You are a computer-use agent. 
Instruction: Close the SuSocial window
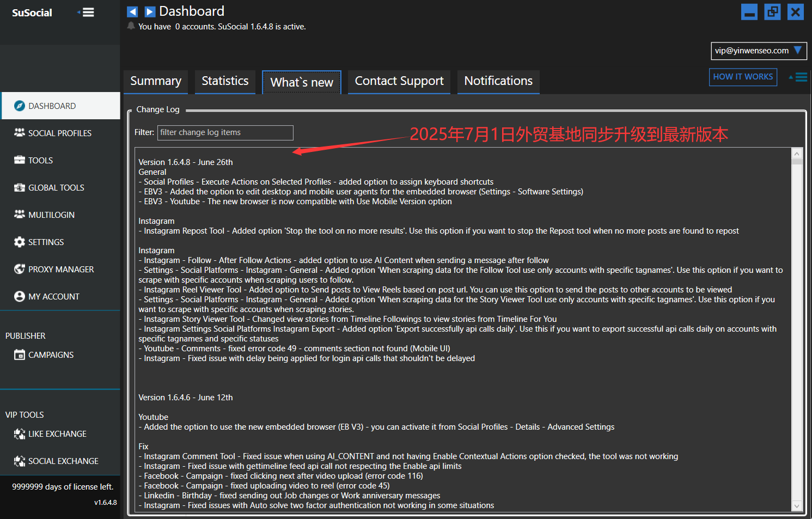[796, 12]
